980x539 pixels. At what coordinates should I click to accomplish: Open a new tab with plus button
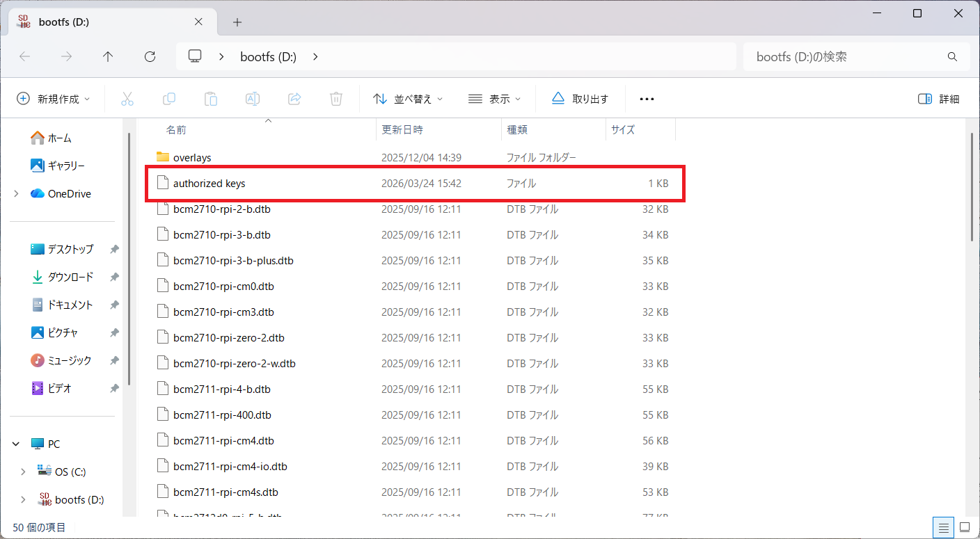tap(237, 22)
